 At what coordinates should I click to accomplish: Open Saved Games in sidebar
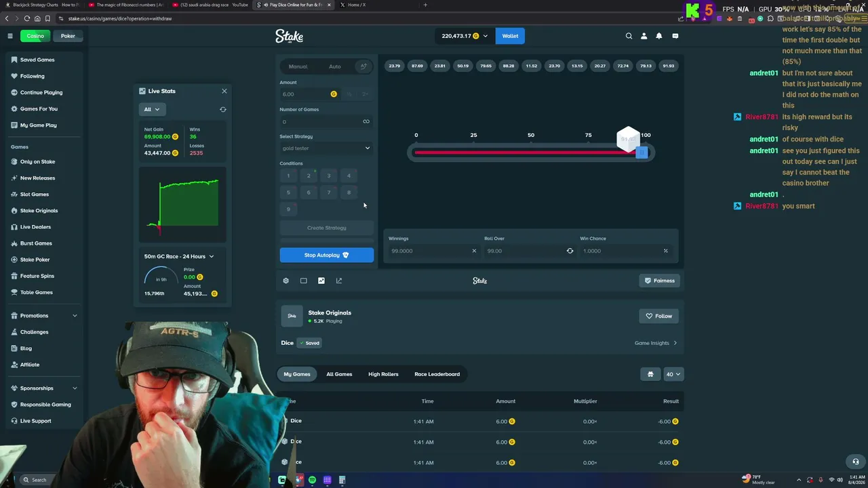pyautogui.click(x=37, y=60)
